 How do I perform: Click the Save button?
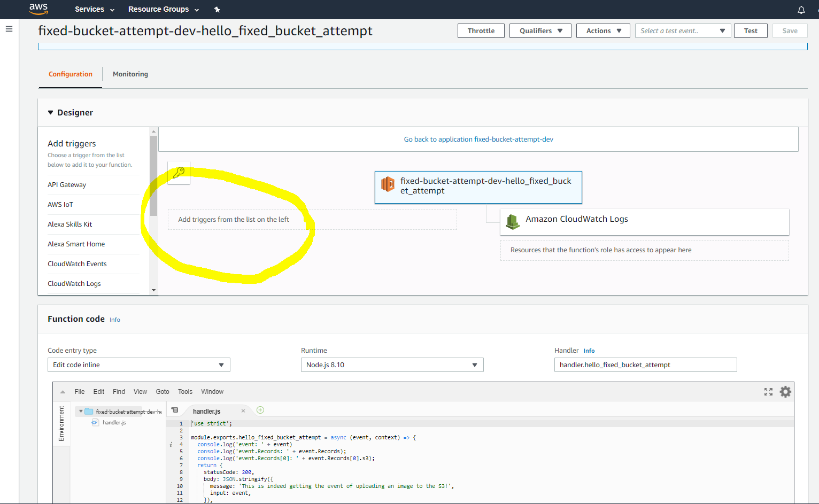tap(790, 30)
